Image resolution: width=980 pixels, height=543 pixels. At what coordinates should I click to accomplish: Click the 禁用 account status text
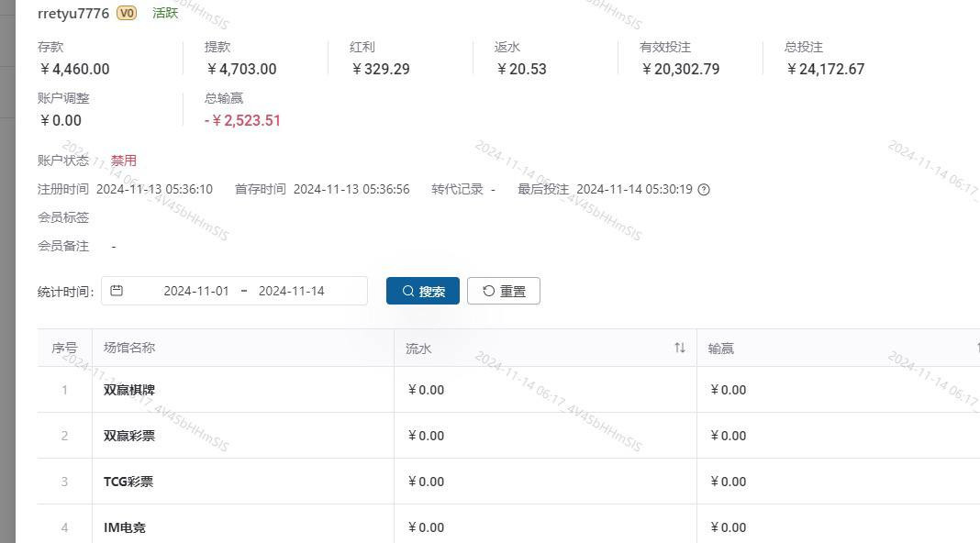tap(124, 161)
